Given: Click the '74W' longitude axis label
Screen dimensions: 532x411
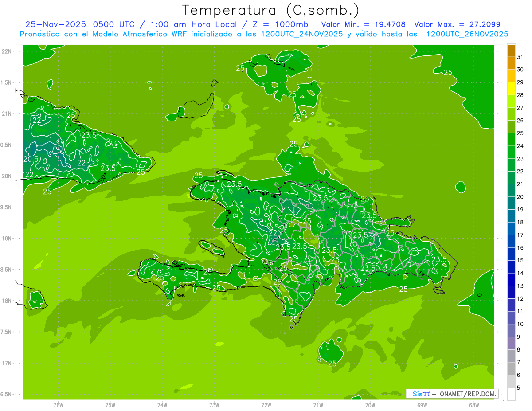Looking at the screenshot, I should (x=162, y=405).
